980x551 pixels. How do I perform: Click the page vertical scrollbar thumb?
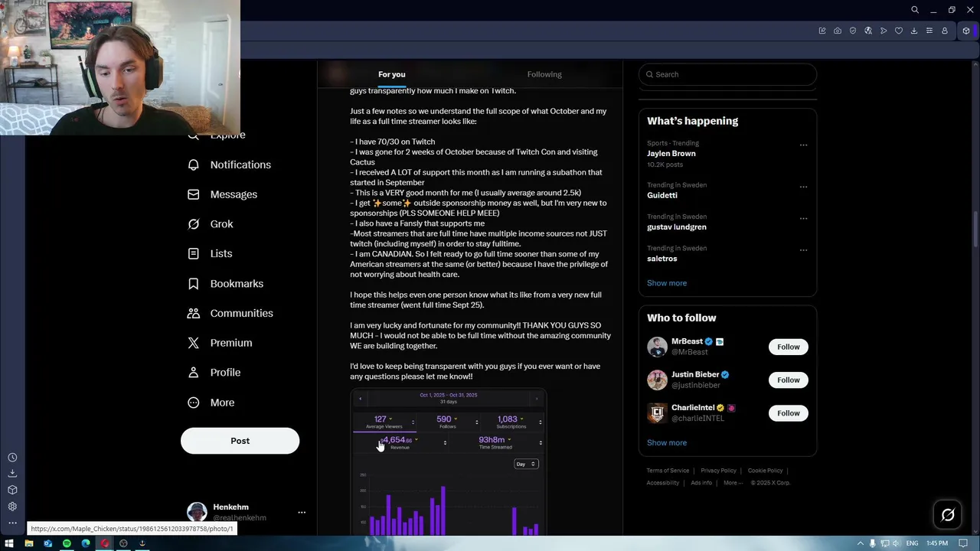pos(975,228)
